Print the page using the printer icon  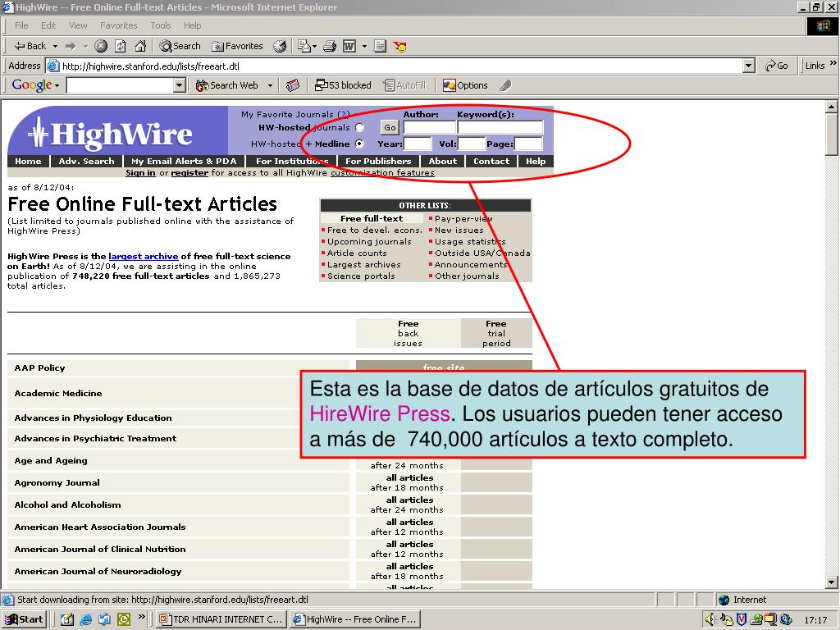click(x=330, y=46)
